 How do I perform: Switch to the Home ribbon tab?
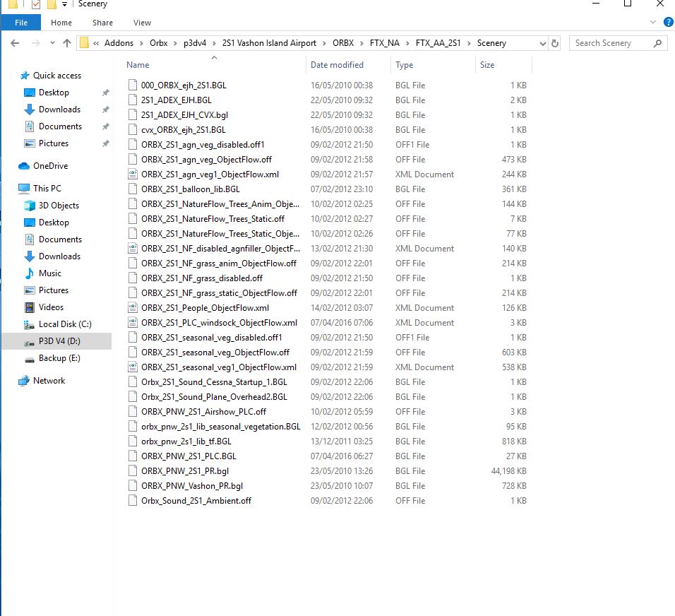click(x=61, y=23)
